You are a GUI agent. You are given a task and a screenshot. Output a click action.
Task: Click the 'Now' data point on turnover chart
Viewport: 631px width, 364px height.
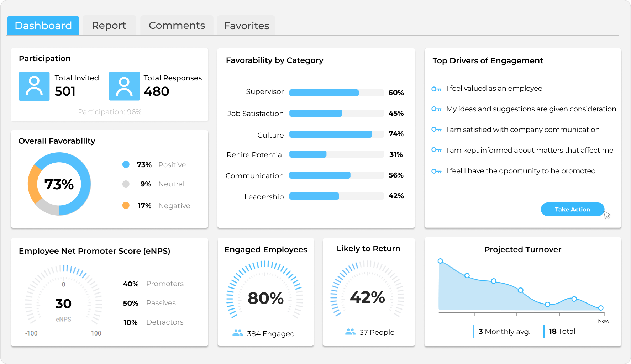(x=601, y=308)
